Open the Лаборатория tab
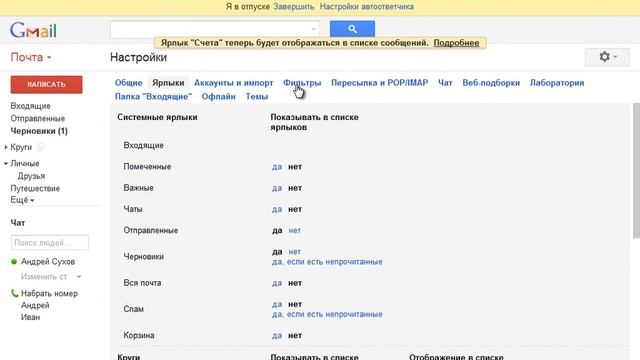640x360 pixels. click(x=557, y=83)
